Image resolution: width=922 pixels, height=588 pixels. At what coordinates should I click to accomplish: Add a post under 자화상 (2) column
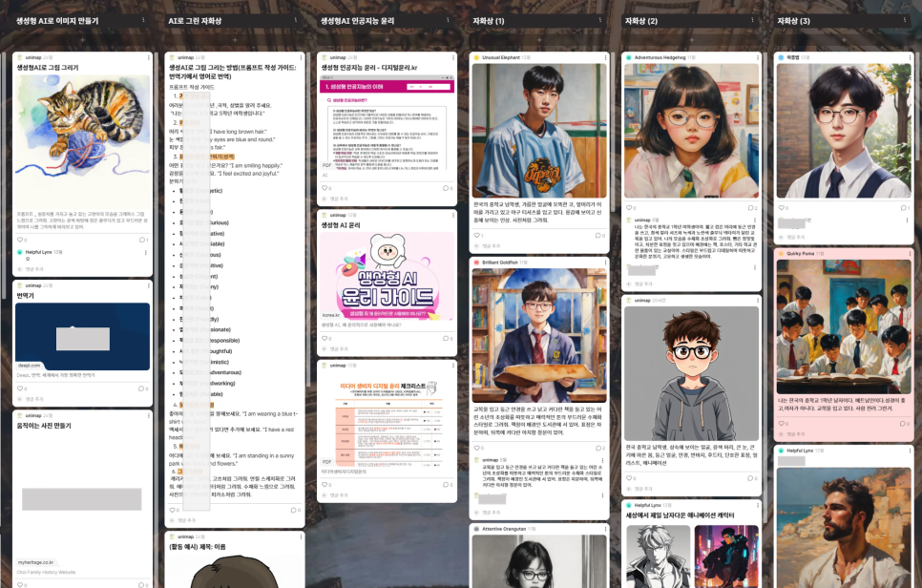[691, 40]
